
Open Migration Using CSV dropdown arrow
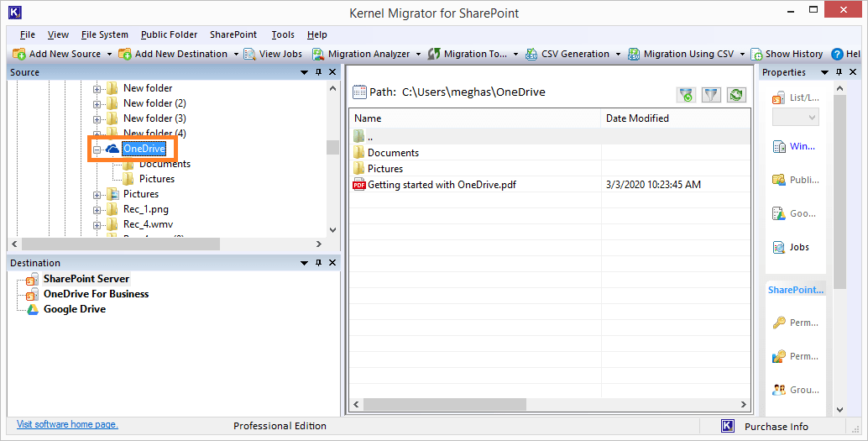[x=742, y=55]
